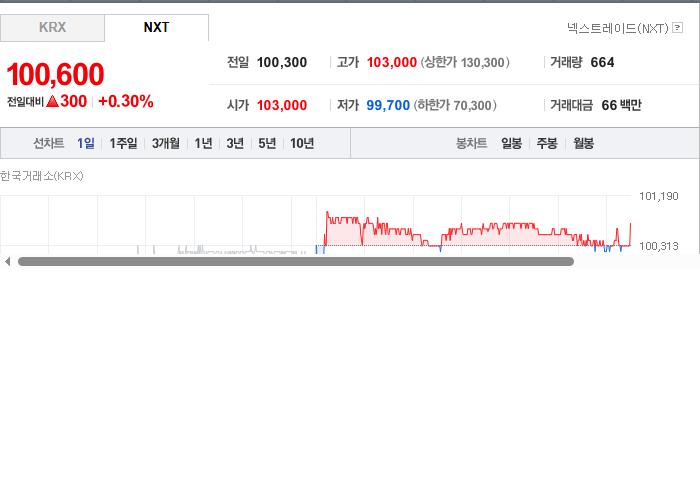Click the 거래량 value 664
This screenshot has height=490, width=700.
[x=602, y=62]
